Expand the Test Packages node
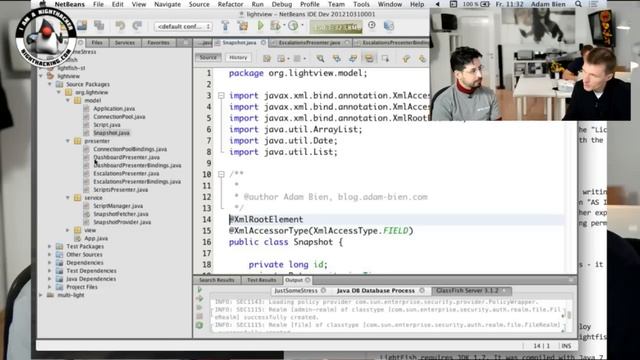Viewport: 640px width, 360px height. pos(50,247)
